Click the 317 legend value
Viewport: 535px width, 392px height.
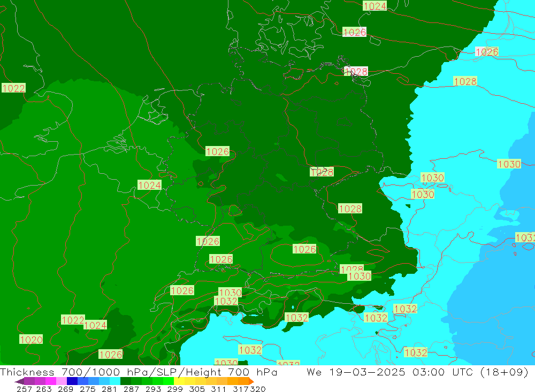coord(241,389)
